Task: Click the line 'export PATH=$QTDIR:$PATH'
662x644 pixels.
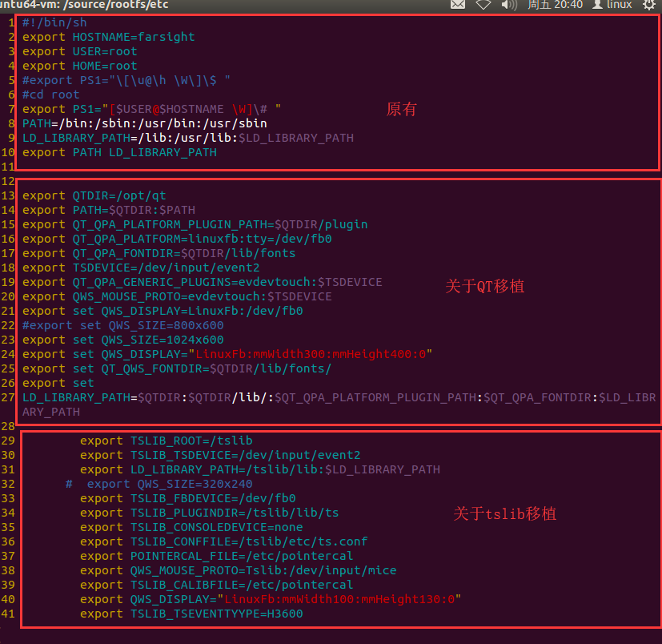Action: click(x=109, y=210)
